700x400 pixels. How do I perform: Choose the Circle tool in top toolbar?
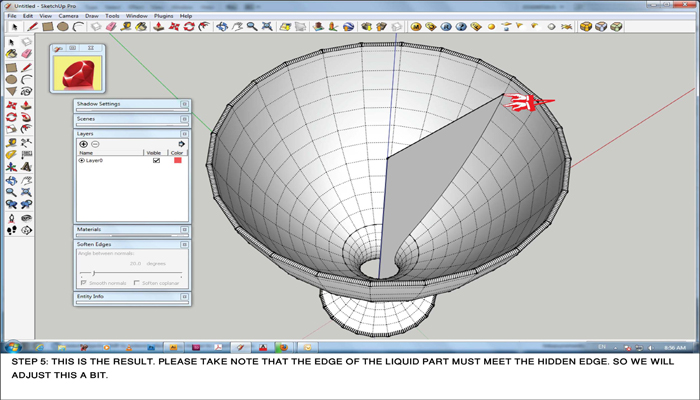click(63, 27)
